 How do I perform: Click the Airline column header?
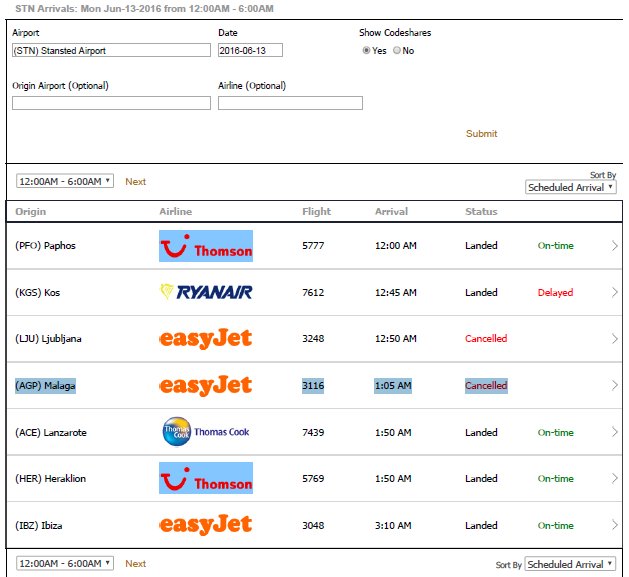pos(176,211)
